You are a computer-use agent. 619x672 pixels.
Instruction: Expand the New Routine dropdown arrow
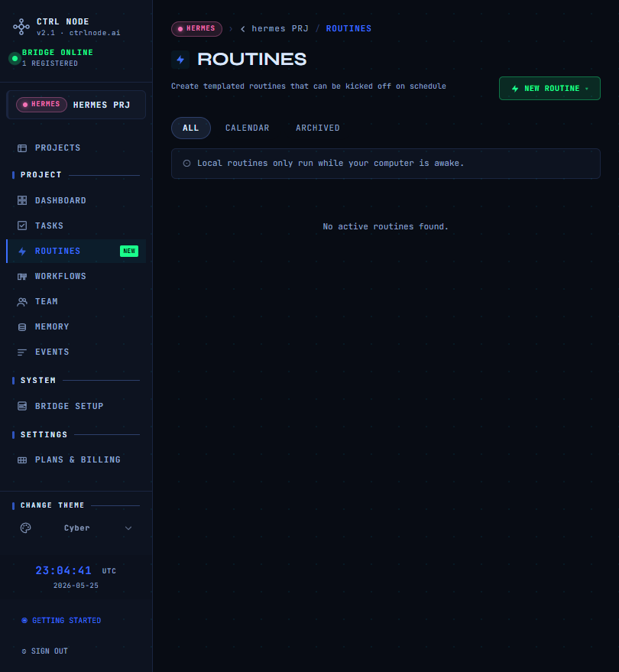[587, 89]
